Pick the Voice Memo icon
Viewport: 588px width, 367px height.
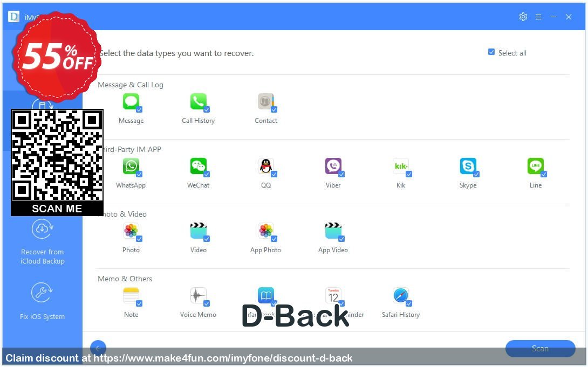(199, 295)
